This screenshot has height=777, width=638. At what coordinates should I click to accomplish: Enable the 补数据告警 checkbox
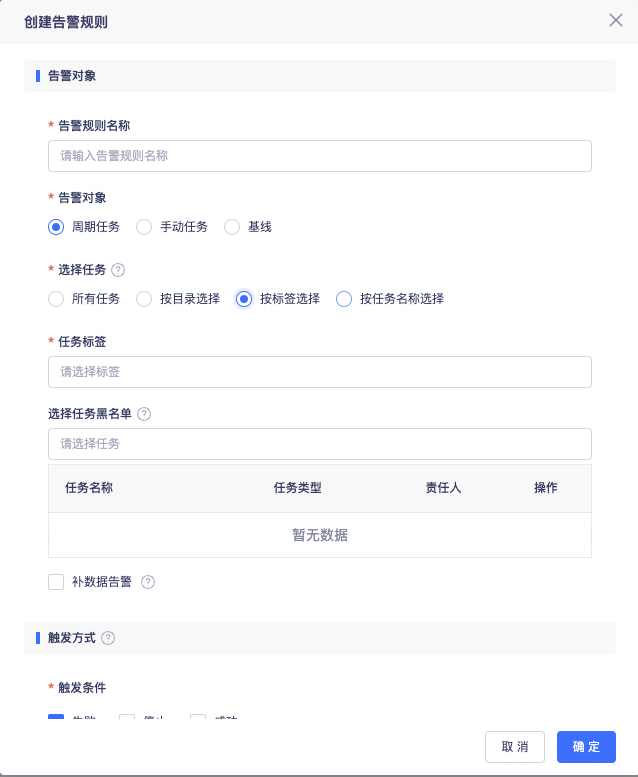56,582
